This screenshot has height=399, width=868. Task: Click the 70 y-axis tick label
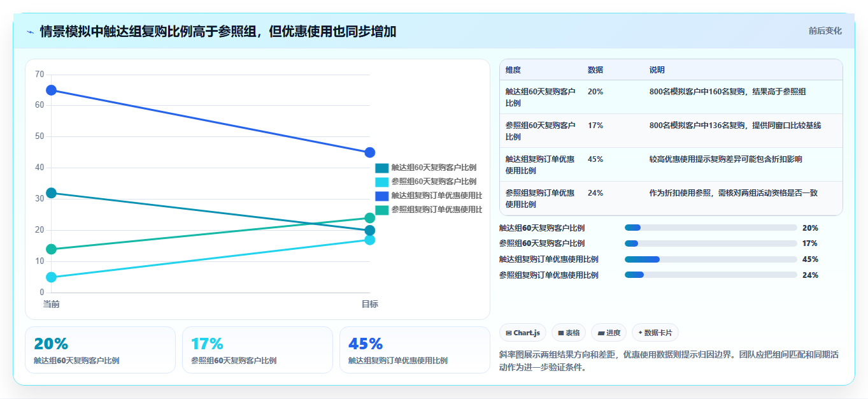[x=39, y=75]
